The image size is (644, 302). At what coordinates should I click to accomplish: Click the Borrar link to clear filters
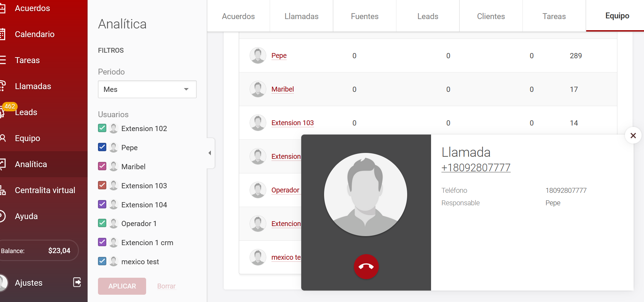[166, 286]
